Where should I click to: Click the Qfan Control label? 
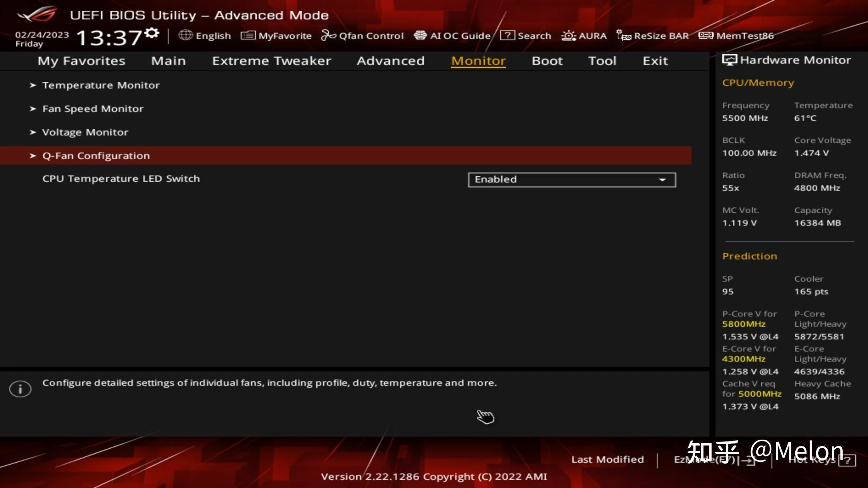coord(371,36)
